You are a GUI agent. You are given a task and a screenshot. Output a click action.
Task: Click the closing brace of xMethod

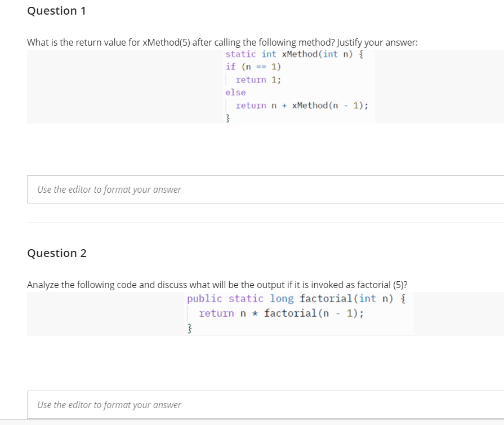pyautogui.click(x=228, y=118)
